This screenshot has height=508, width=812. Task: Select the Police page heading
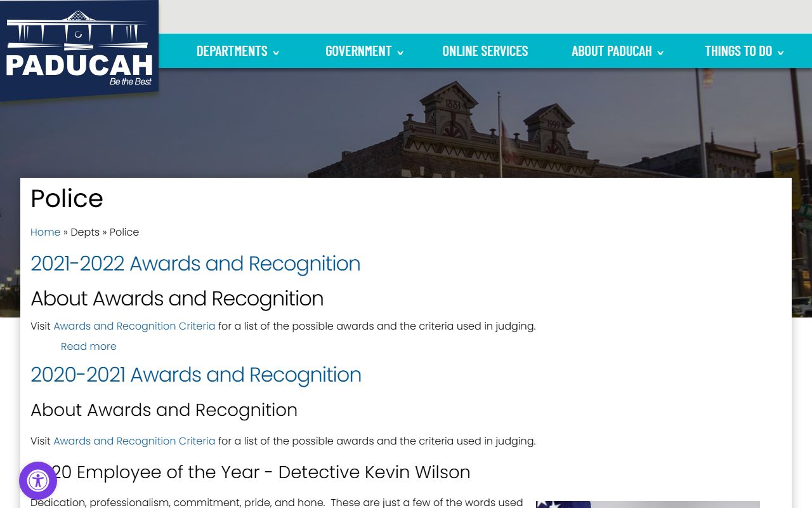(67, 199)
